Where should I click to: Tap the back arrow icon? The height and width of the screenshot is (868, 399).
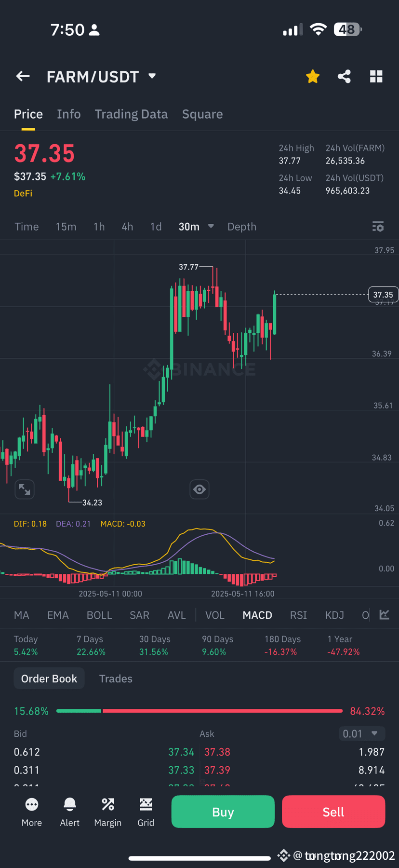23,76
